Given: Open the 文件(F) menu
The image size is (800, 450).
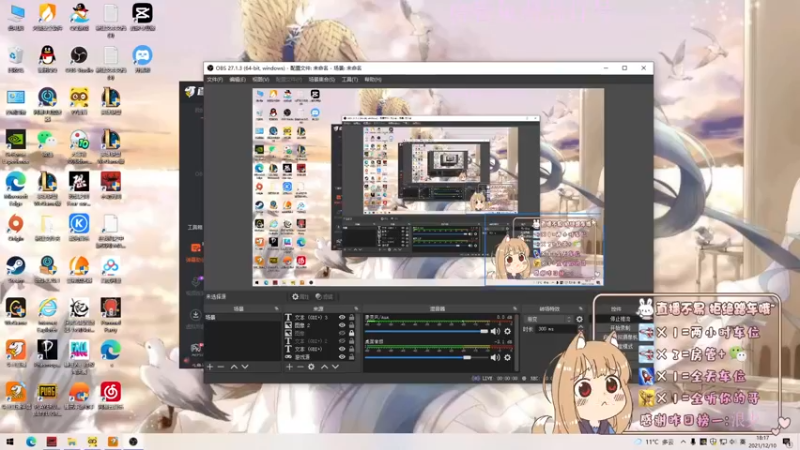Looking at the screenshot, I should [x=214, y=80].
